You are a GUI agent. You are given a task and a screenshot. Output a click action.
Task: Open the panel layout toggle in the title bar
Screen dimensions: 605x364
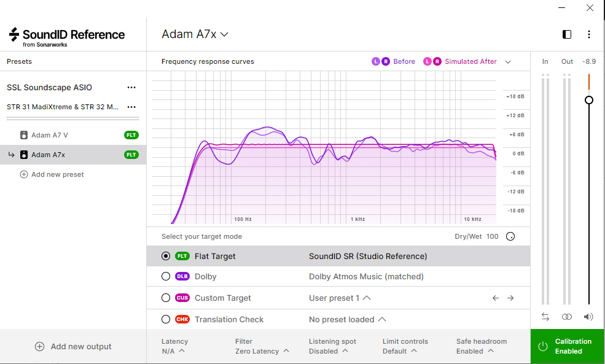(x=566, y=34)
